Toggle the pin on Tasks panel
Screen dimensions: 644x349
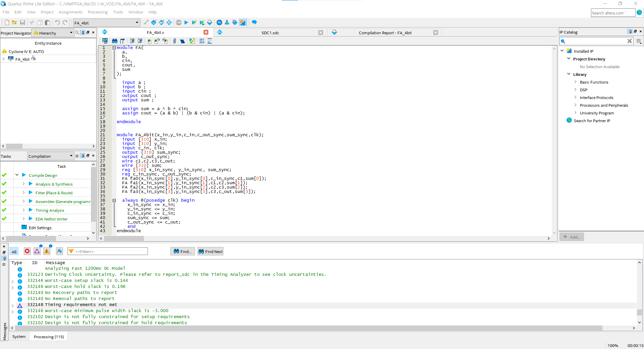pos(83,156)
